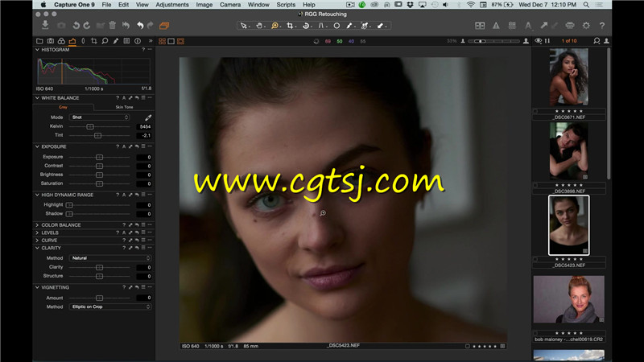The width and height of the screenshot is (644, 362).
Task: Collapse the Exposure panel
Action: 37,146
